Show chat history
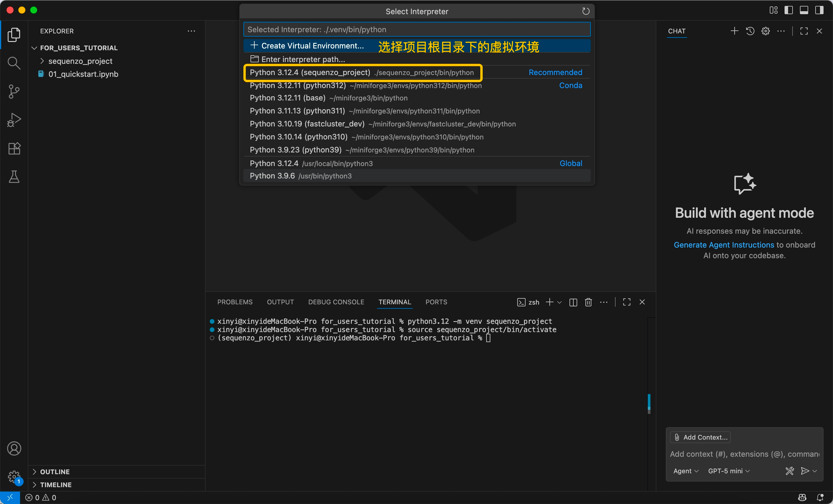Image resolution: width=833 pixels, height=504 pixels. click(750, 31)
